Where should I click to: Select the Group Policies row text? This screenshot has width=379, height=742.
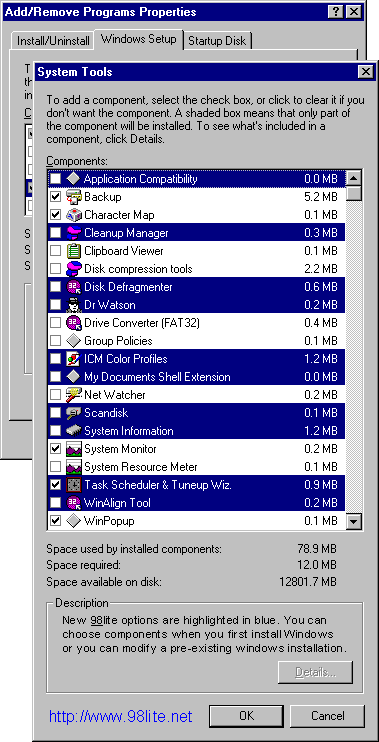[118, 341]
